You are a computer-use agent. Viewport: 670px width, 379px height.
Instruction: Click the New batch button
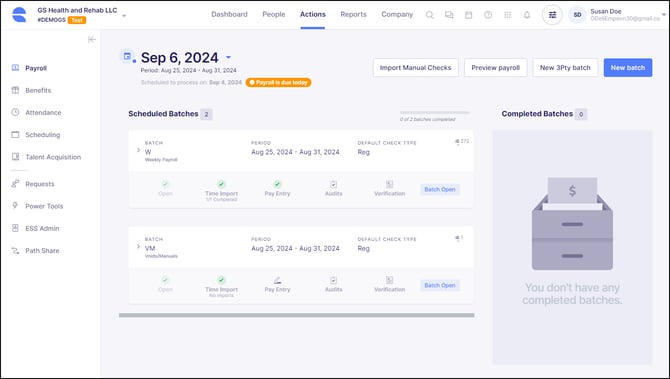point(628,68)
